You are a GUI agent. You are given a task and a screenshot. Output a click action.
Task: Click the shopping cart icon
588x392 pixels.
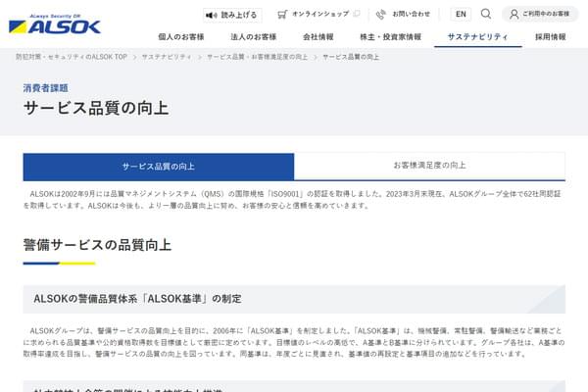[x=282, y=15]
